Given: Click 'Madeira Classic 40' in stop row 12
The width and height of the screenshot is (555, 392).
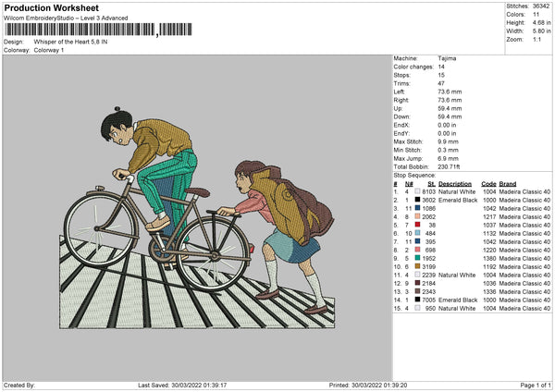Looking at the screenshot, I should (524, 284).
